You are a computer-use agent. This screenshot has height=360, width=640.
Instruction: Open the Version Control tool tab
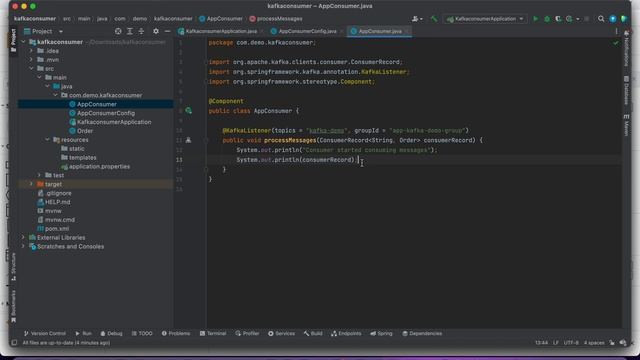(44, 333)
